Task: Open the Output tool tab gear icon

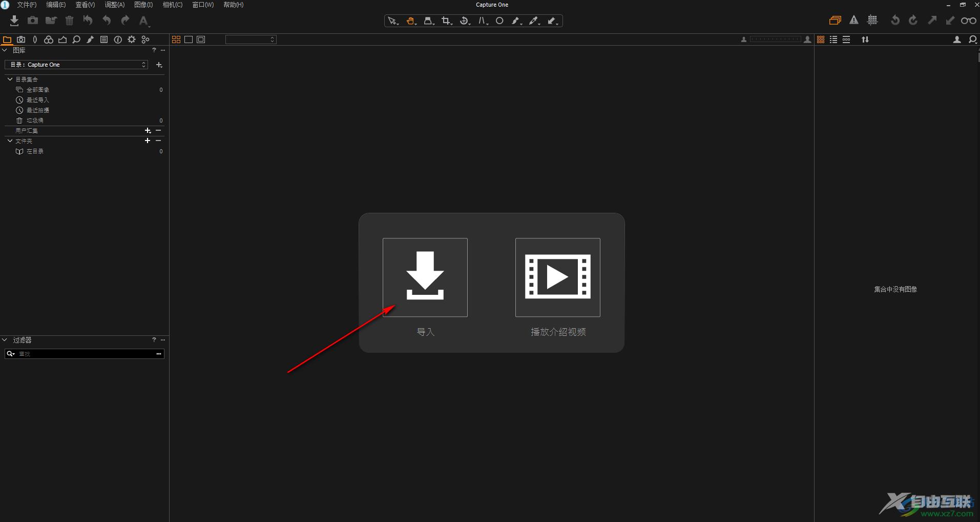Action: tap(132, 39)
